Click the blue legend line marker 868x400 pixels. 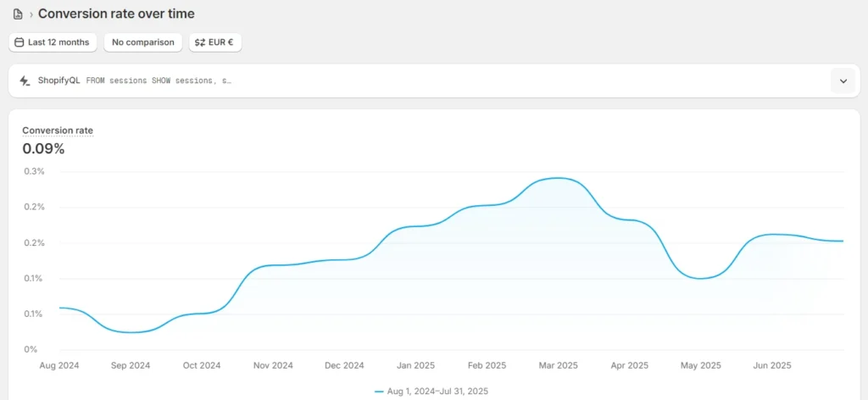tap(379, 391)
